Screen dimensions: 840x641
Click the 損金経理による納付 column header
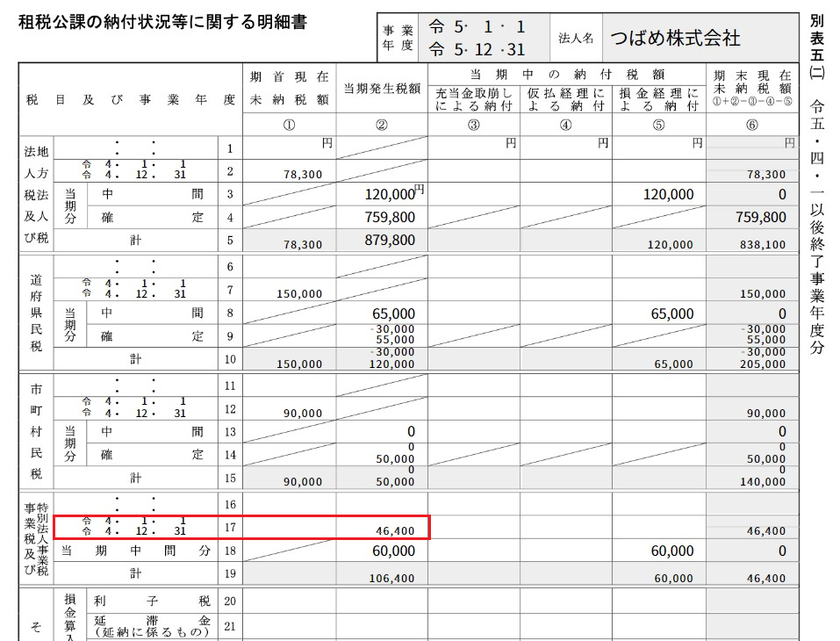(x=659, y=100)
